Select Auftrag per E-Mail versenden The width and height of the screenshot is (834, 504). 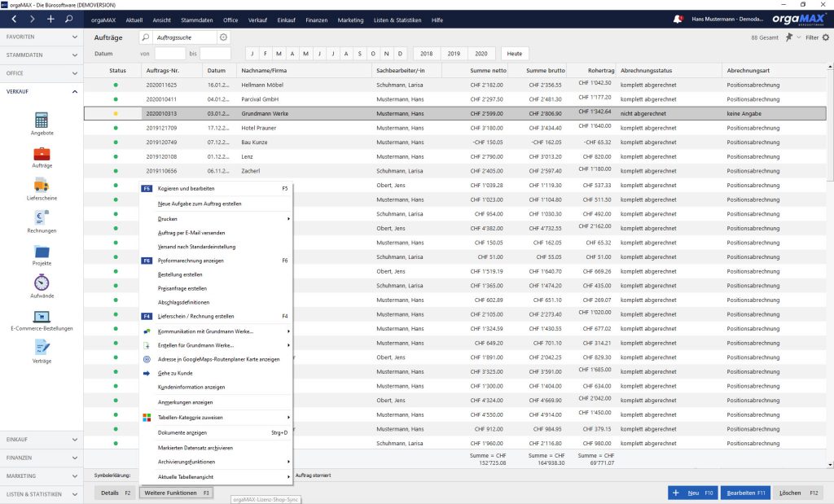pos(215,233)
